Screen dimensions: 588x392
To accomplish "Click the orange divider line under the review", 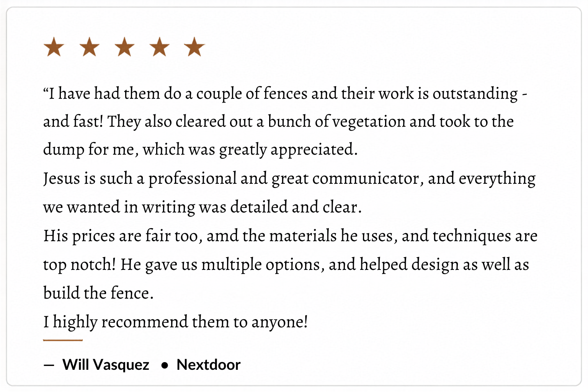I will point(63,340).
